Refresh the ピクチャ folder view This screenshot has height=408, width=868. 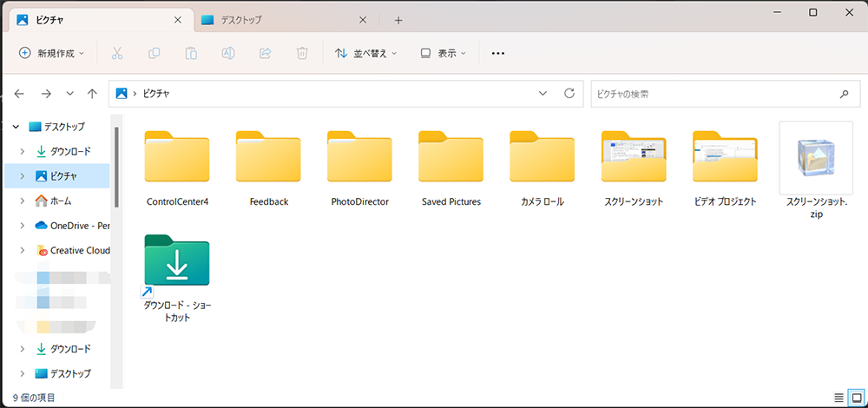[x=569, y=94]
